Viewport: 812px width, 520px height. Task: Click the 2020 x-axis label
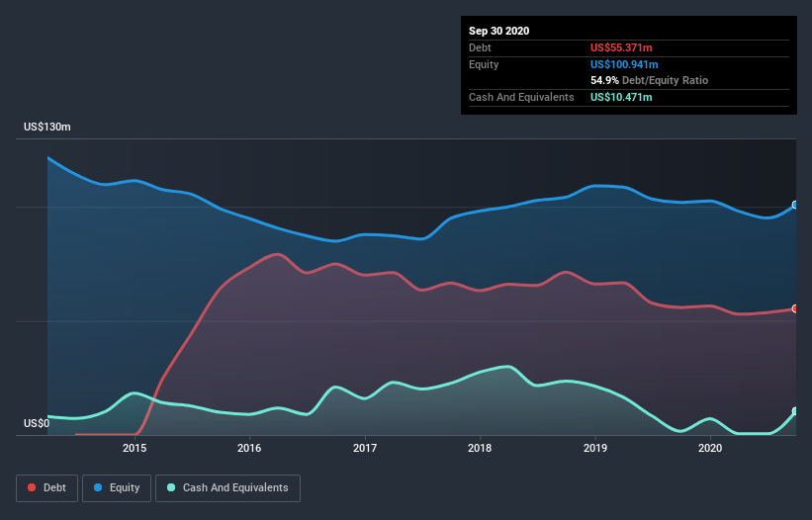[710, 448]
